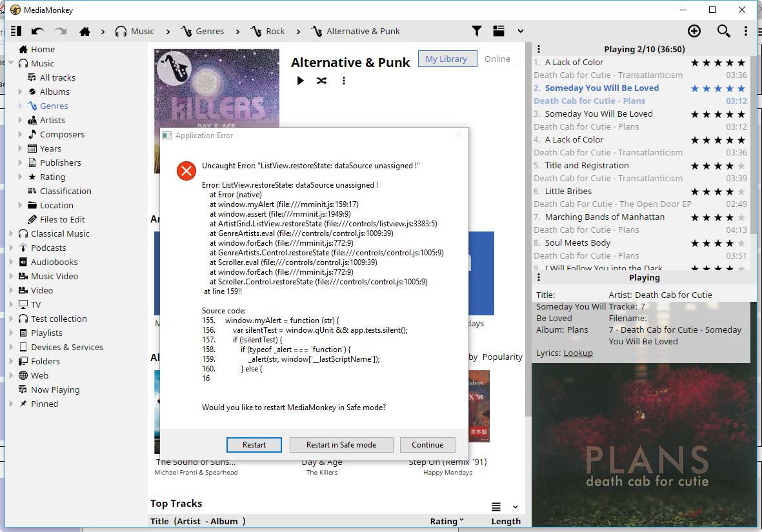This screenshot has width=762, height=532.
Task: Open the view layout dropdown arrow
Action: (520, 31)
